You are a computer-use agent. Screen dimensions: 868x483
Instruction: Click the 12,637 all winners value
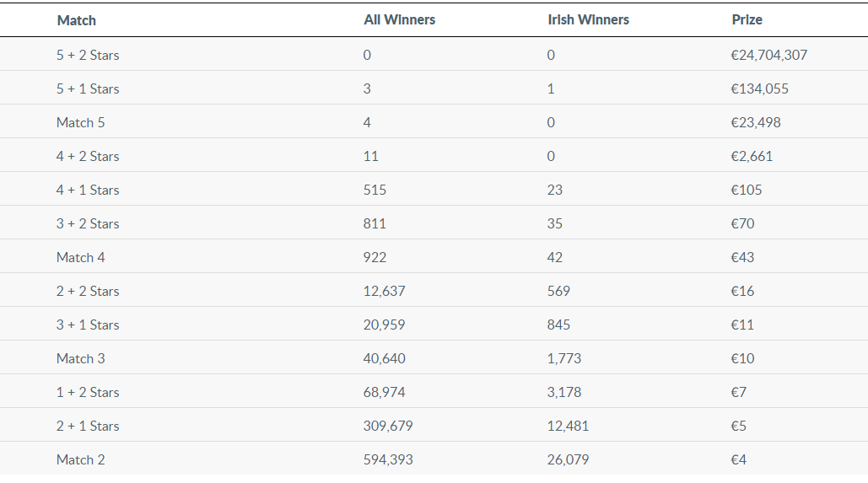[x=384, y=291]
